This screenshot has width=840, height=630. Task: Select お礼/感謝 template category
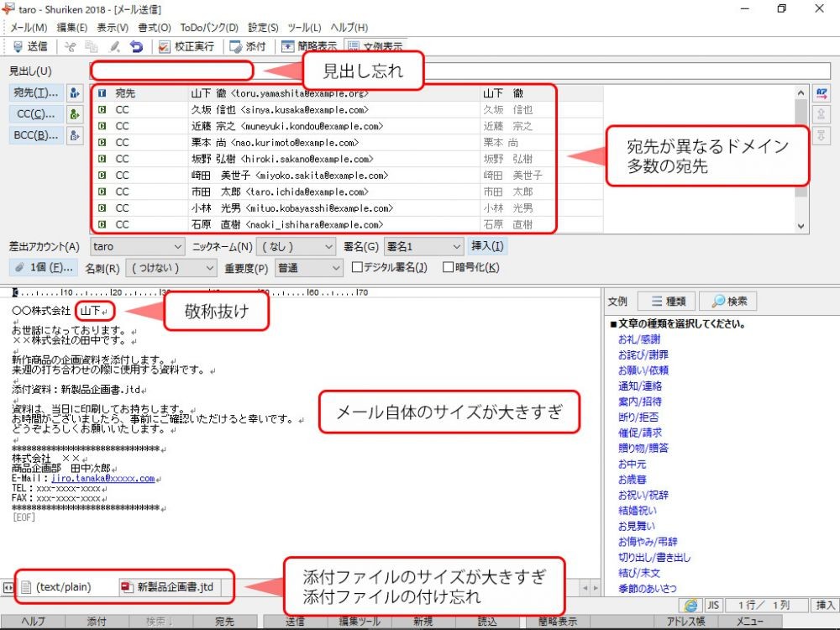639,339
